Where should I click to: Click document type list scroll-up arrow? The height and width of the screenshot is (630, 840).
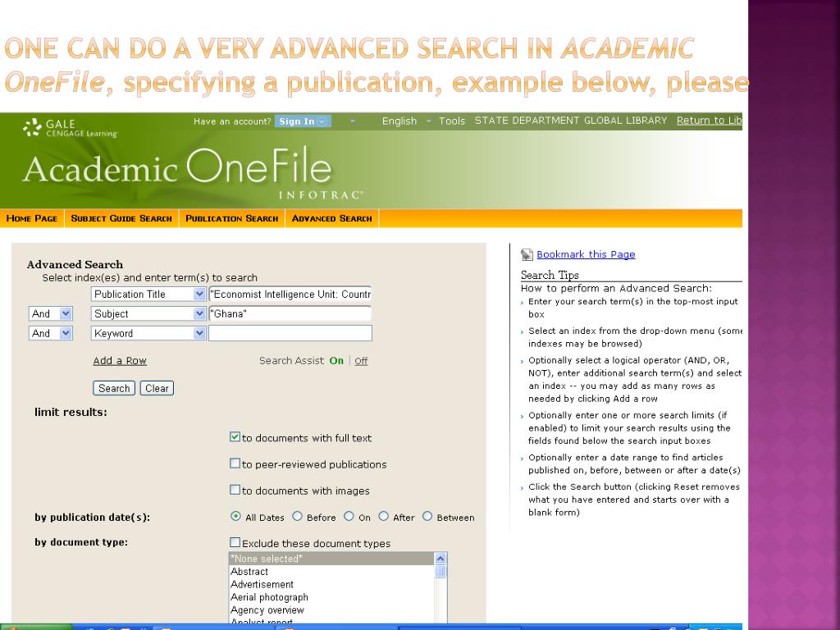click(441, 559)
